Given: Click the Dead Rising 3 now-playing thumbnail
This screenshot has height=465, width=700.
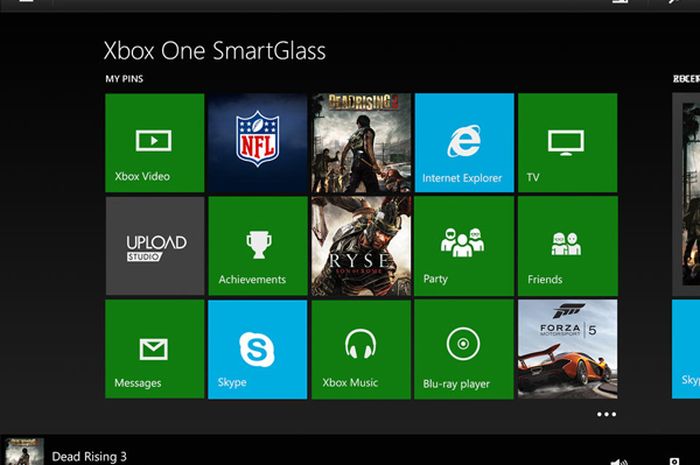Looking at the screenshot, I should click(25, 452).
